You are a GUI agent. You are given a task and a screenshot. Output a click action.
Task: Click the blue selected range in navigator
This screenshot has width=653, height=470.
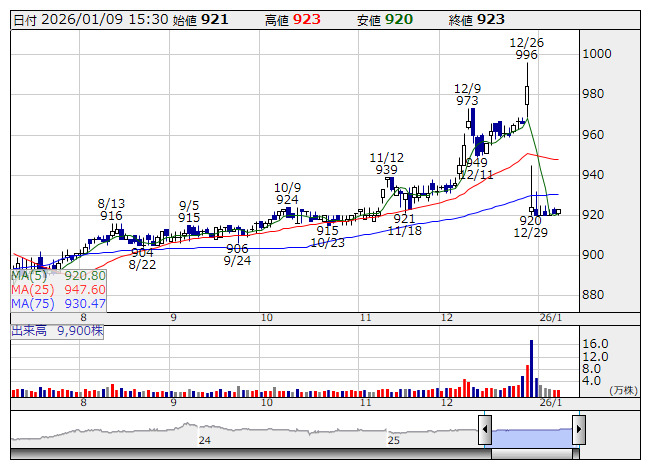(x=531, y=432)
